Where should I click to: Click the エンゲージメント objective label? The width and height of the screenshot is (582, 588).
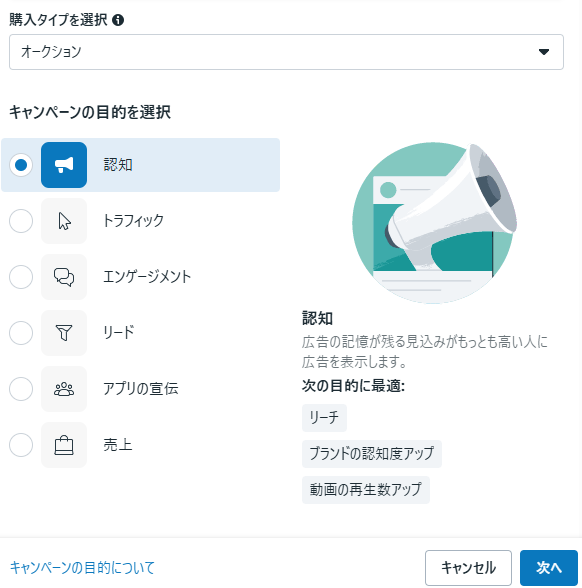pyautogui.click(x=147, y=277)
